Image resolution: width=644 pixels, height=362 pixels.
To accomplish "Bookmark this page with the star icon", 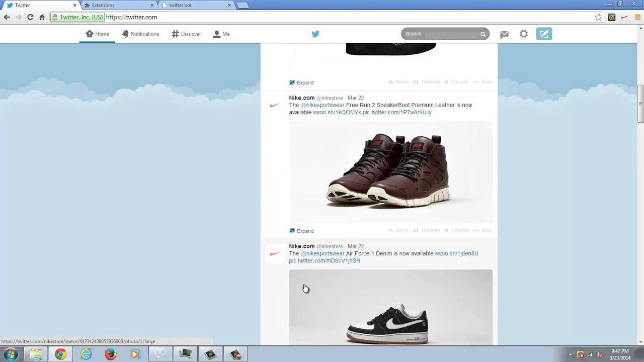I will (599, 17).
